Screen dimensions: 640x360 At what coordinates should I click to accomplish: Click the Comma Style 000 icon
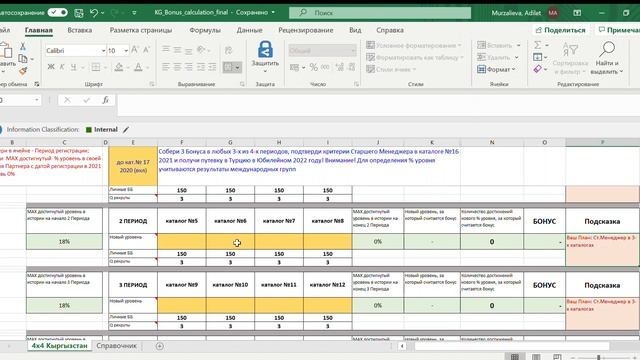click(325, 67)
